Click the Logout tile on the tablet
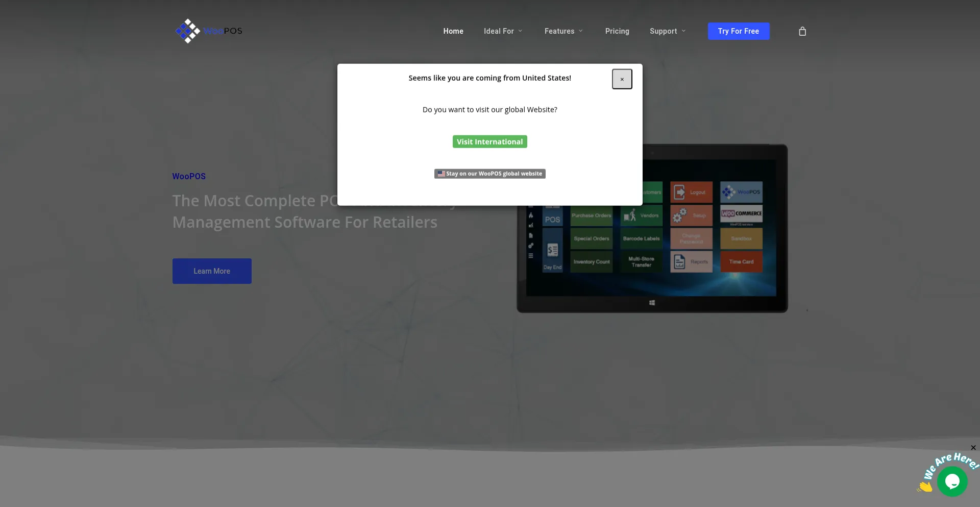The image size is (980, 507). tap(691, 192)
